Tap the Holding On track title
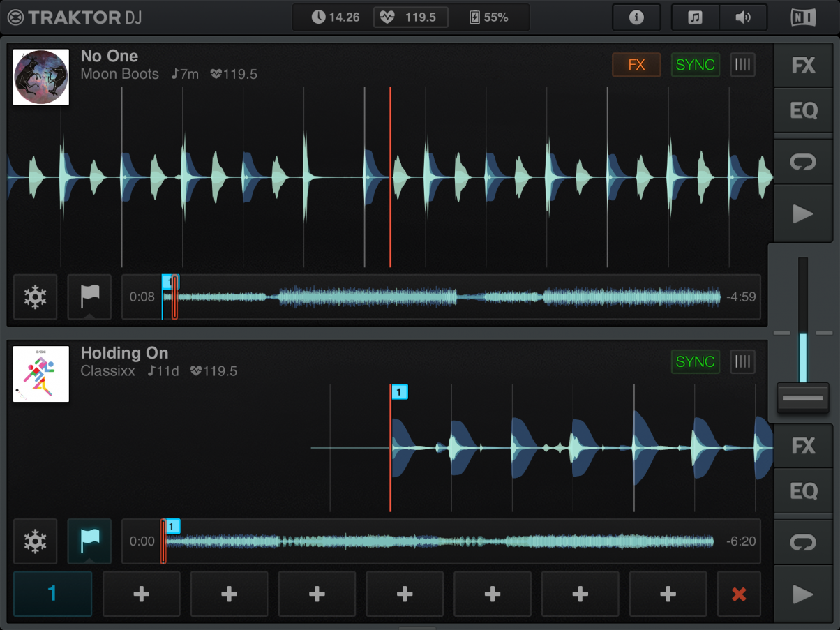Screen dimensions: 840x630 124,353
